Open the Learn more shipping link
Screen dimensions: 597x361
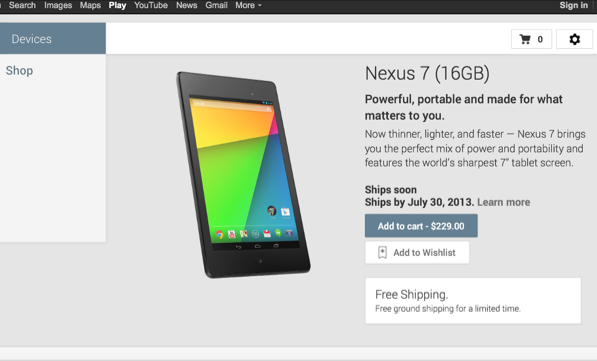coord(503,202)
